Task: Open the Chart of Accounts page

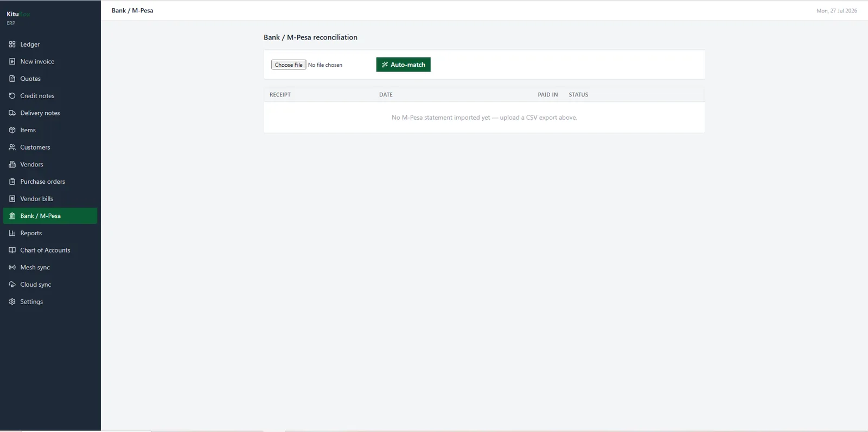Action: tap(50, 250)
